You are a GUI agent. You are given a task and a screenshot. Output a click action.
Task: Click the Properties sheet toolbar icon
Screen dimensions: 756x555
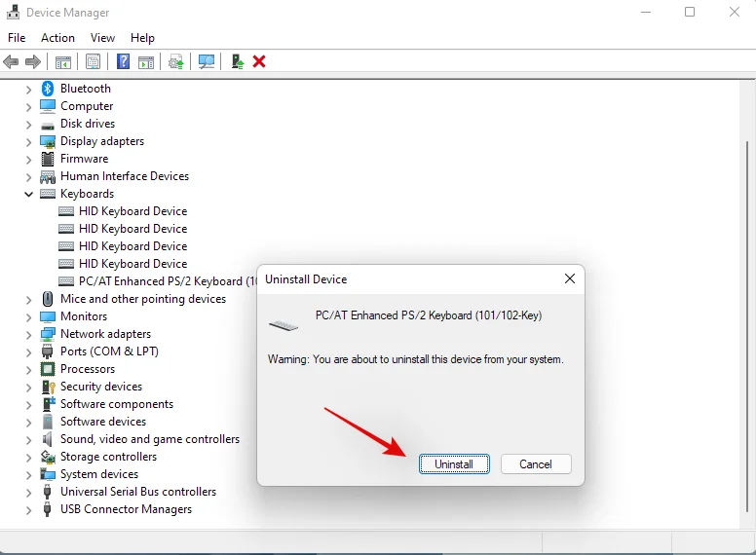pyautogui.click(x=93, y=61)
